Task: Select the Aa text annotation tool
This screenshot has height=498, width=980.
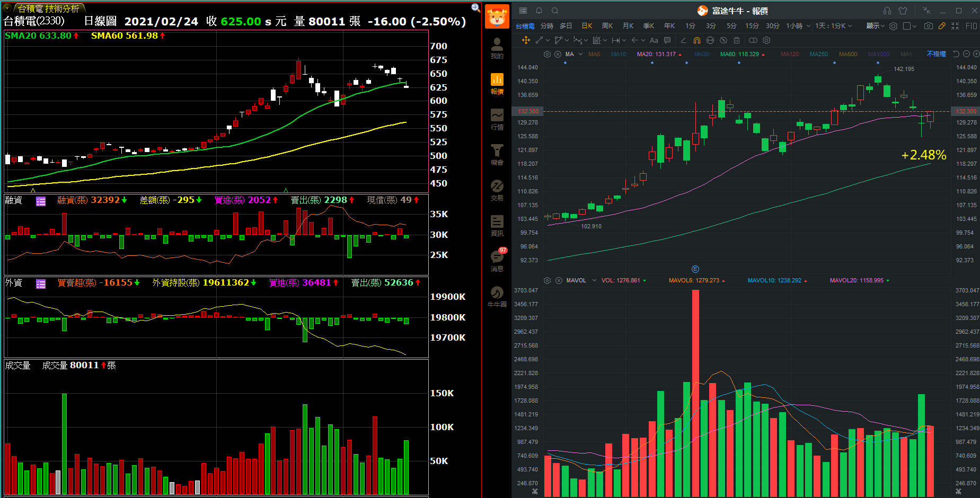Action: (654, 40)
